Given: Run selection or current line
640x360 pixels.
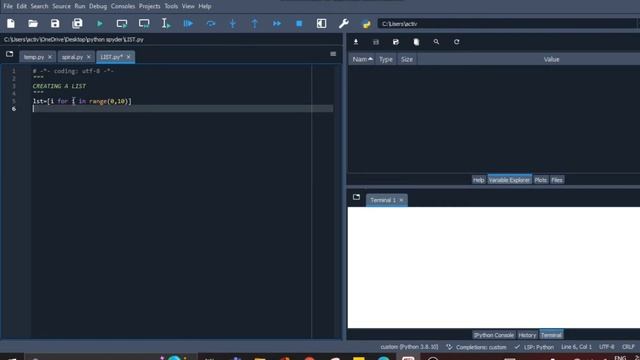Looking at the screenshot, I should tap(166, 24).
